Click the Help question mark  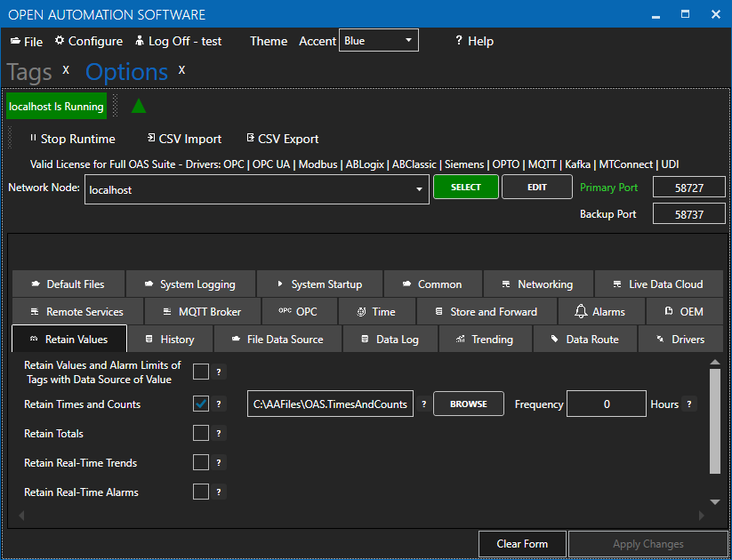(459, 41)
